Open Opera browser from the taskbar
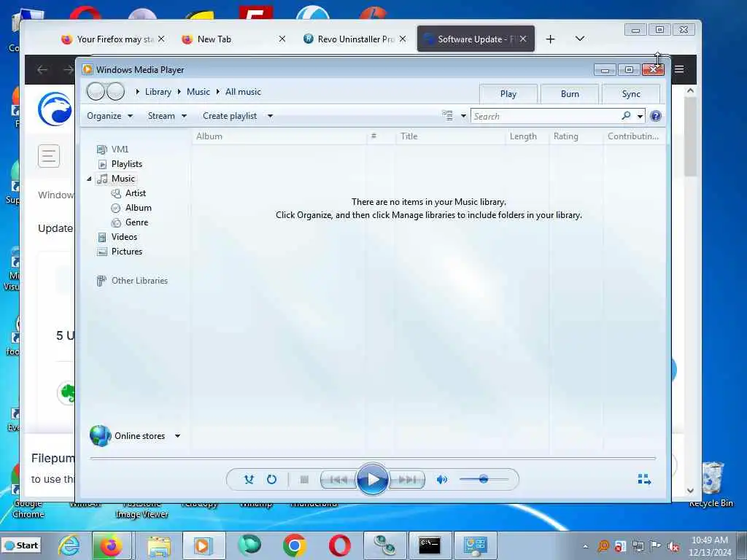Screen dimensions: 747x560 (x=340, y=545)
